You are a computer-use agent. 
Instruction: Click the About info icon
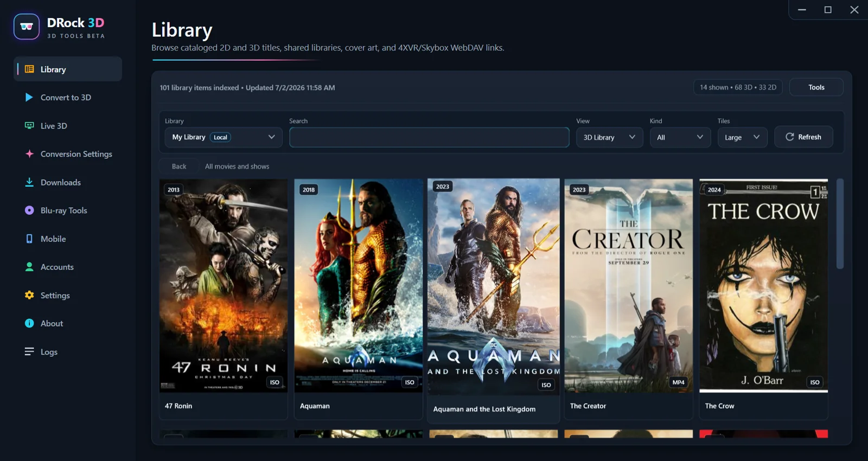(29, 323)
